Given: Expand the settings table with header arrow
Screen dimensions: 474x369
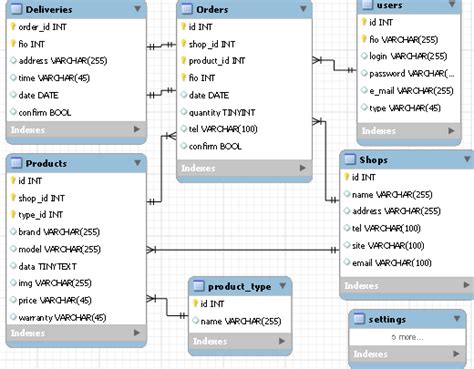Looking at the screenshot, I should tap(457, 319).
